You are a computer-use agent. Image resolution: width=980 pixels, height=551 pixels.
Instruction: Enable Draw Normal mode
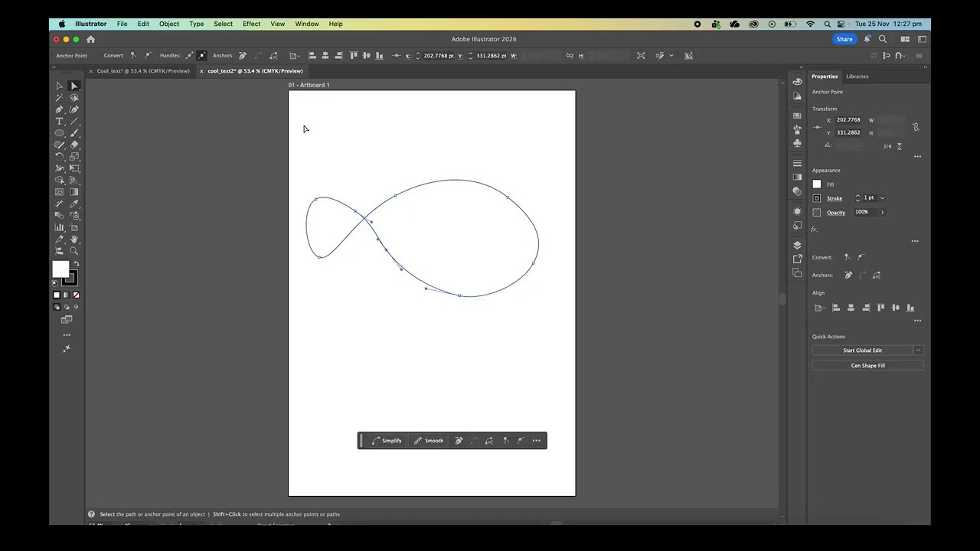[x=57, y=307]
